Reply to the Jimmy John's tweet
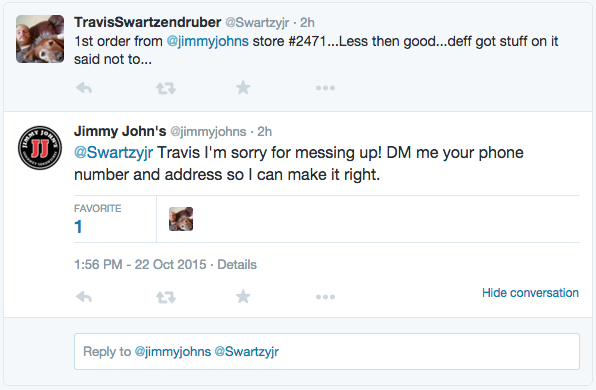This screenshot has width=596, height=390. click(84, 296)
